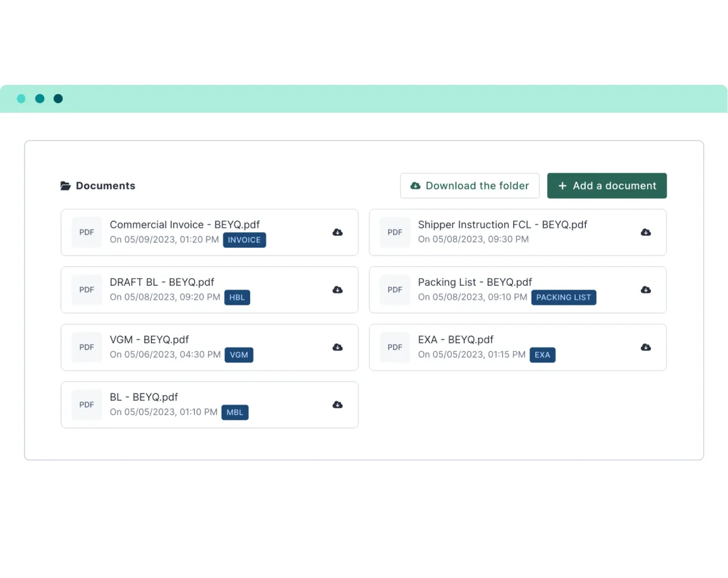Select file name DRAFT BL - BEYQ.pdf
Screen dimensions: 728x578
pos(162,283)
